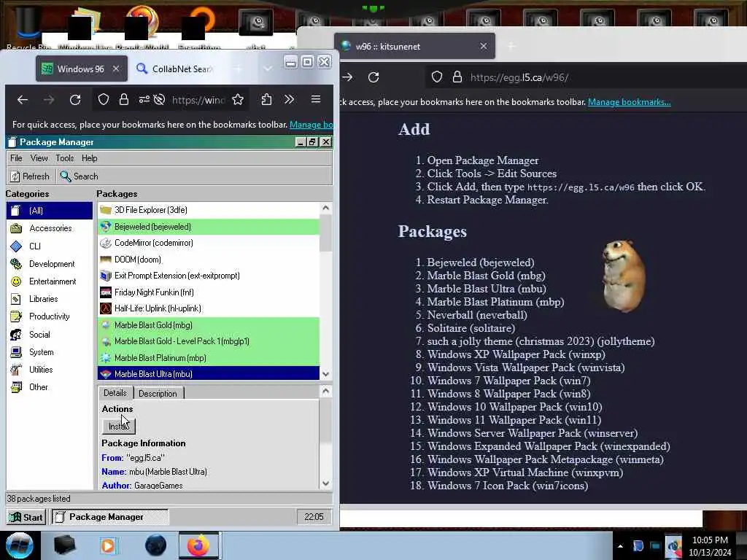Click the Refresh toolbar button in Package Manager
The image size is (747, 560).
coord(30,176)
